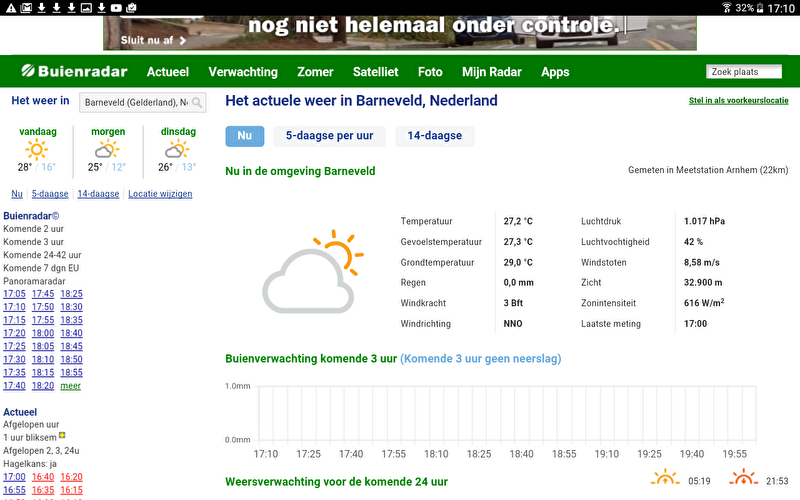Open the Apps menu item
Viewport: 800px width, 500px height.
(555, 72)
